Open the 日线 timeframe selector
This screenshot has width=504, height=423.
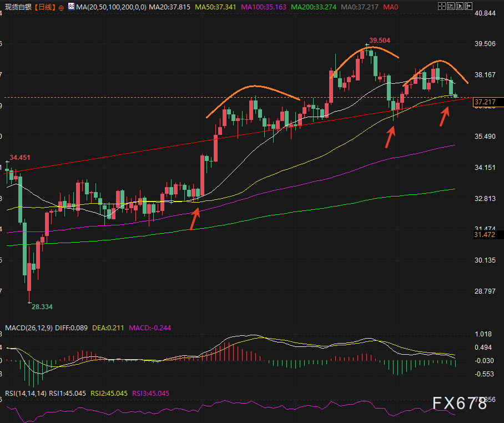(43, 8)
